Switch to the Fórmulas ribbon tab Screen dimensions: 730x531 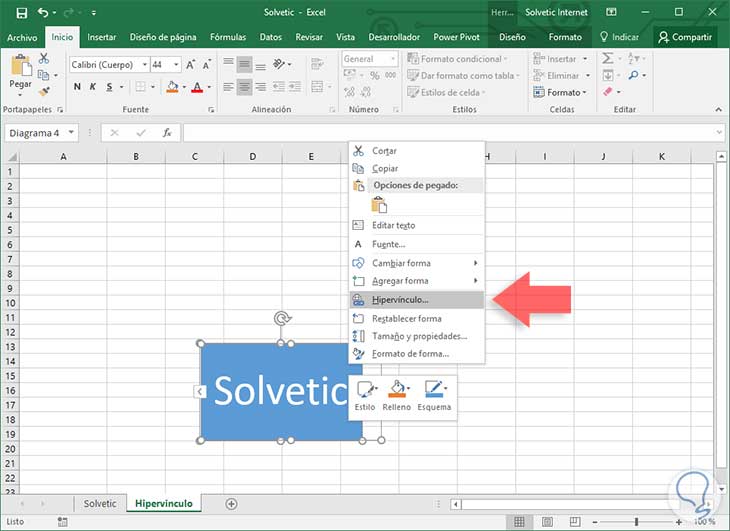[x=228, y=37]
